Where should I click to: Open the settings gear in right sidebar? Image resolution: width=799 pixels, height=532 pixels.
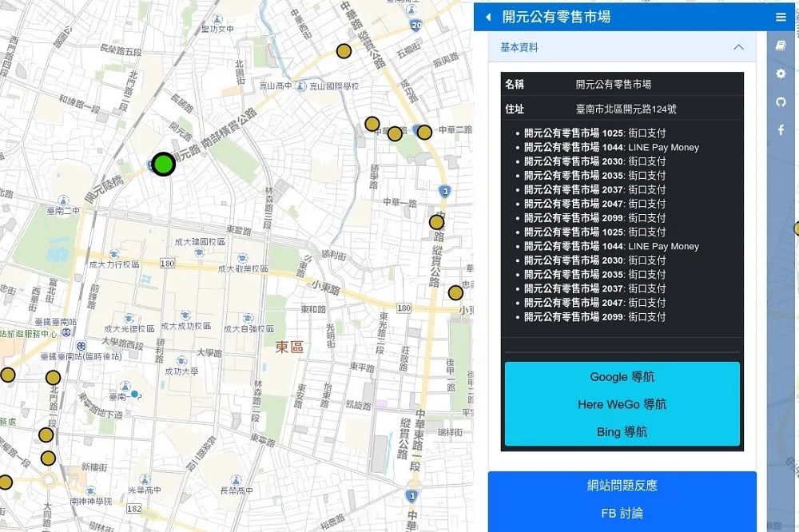(x=781, y=73)
